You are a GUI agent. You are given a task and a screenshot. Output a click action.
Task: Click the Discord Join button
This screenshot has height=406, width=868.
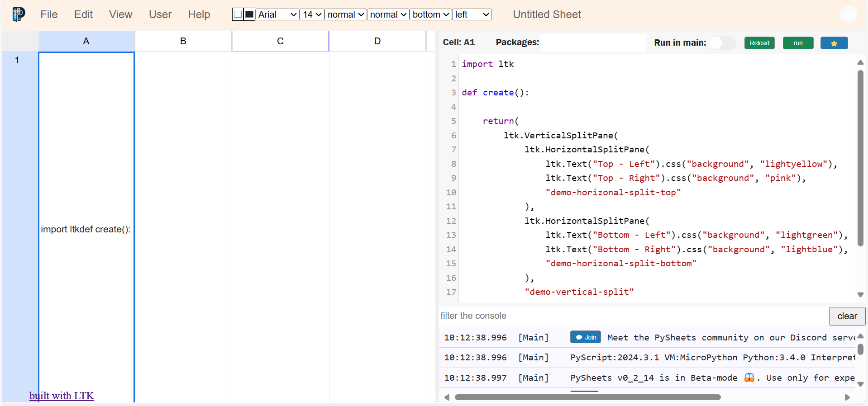[585, 337]
